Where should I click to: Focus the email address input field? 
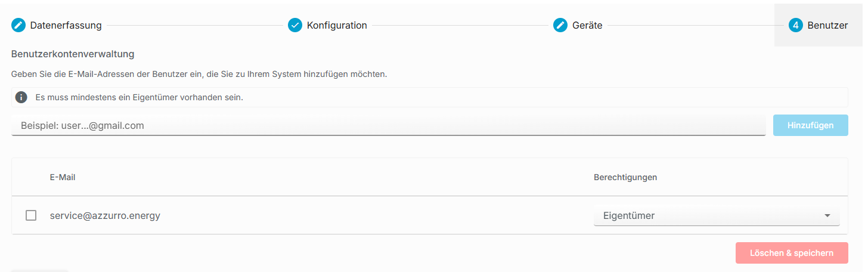click(388, 125)
